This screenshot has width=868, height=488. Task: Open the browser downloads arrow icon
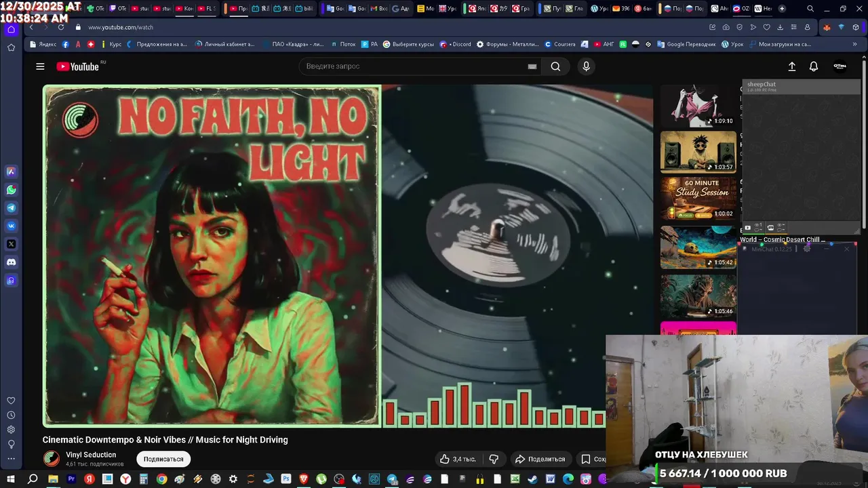781,27
